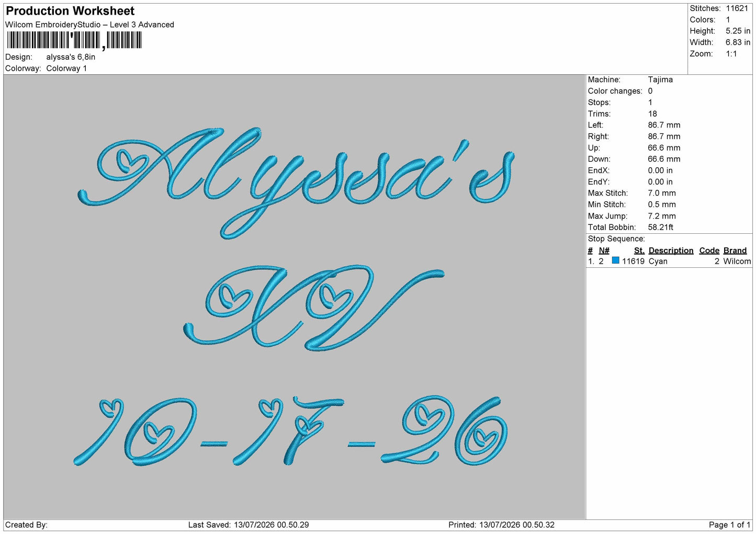Click the 'Created By:' label

tap(26, 525)
